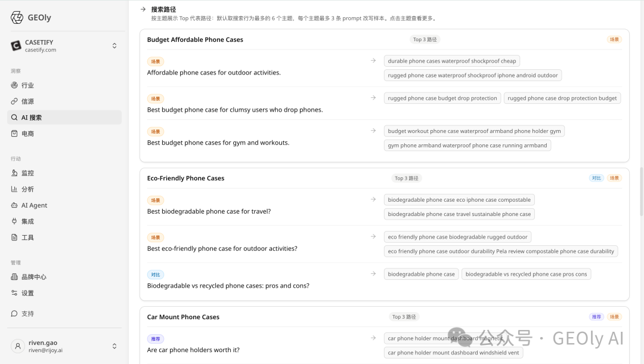
Task: Click the riven.gao user avatar icon
Action: [18, 346]
